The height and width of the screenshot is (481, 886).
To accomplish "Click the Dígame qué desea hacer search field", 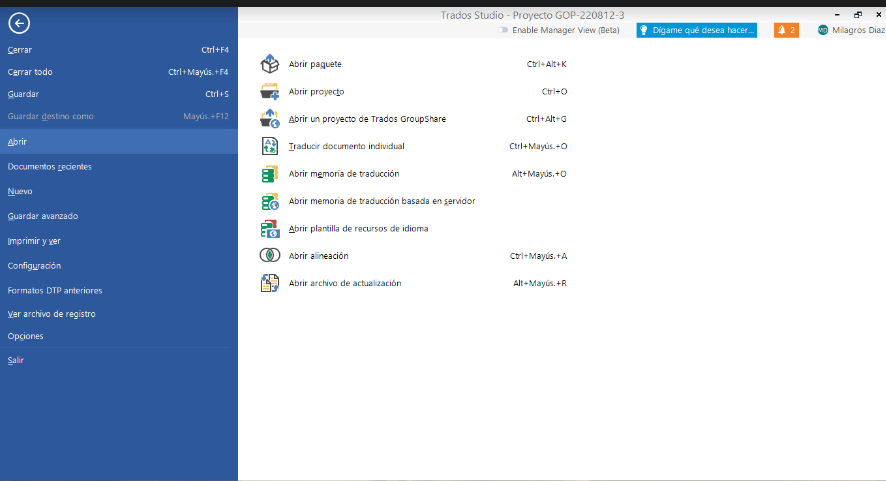I will point(696,30).
